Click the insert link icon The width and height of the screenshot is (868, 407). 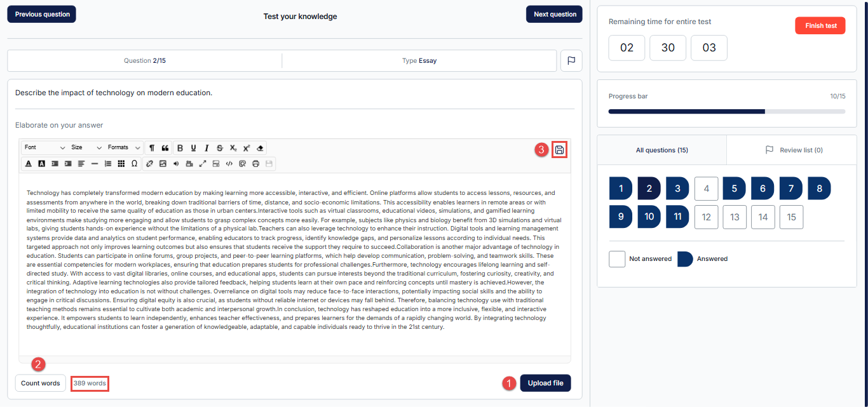(150, 163)
